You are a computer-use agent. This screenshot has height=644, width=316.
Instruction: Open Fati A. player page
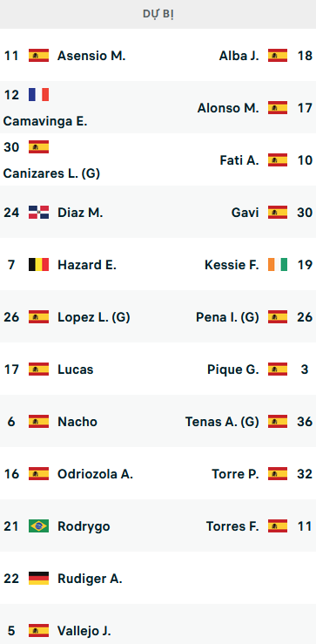coord(239,160)
